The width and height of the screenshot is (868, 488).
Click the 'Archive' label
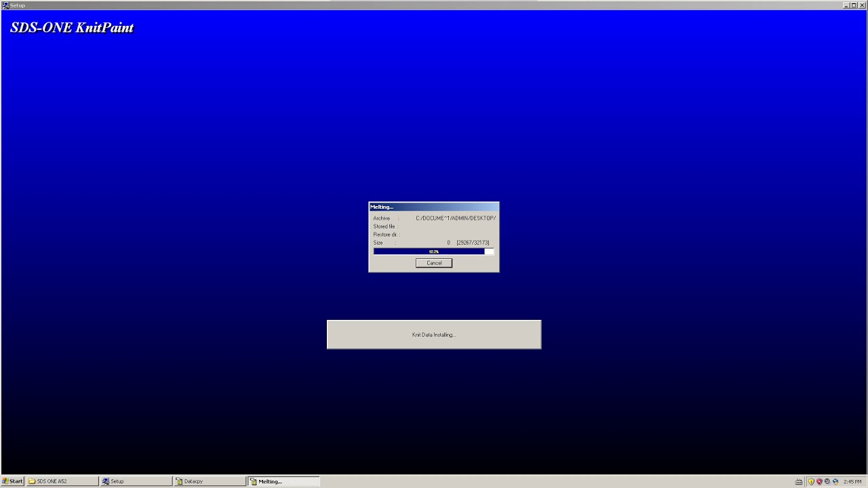[x=381, y=218]
